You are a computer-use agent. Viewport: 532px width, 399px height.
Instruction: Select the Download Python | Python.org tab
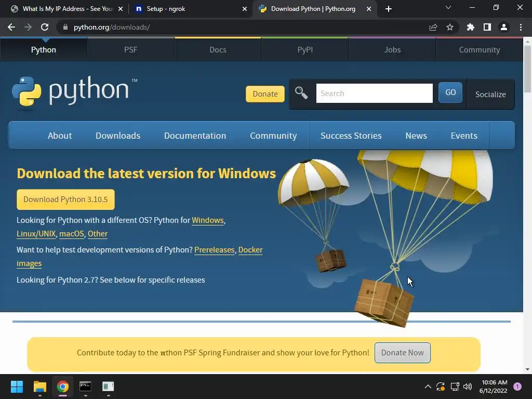312,9
